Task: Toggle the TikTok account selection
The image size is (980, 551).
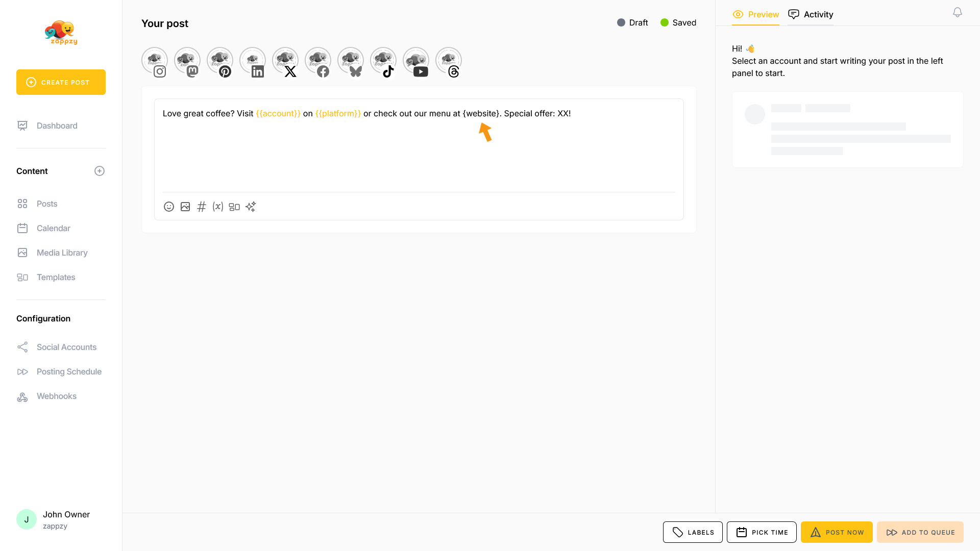Action: pos(383,61)
